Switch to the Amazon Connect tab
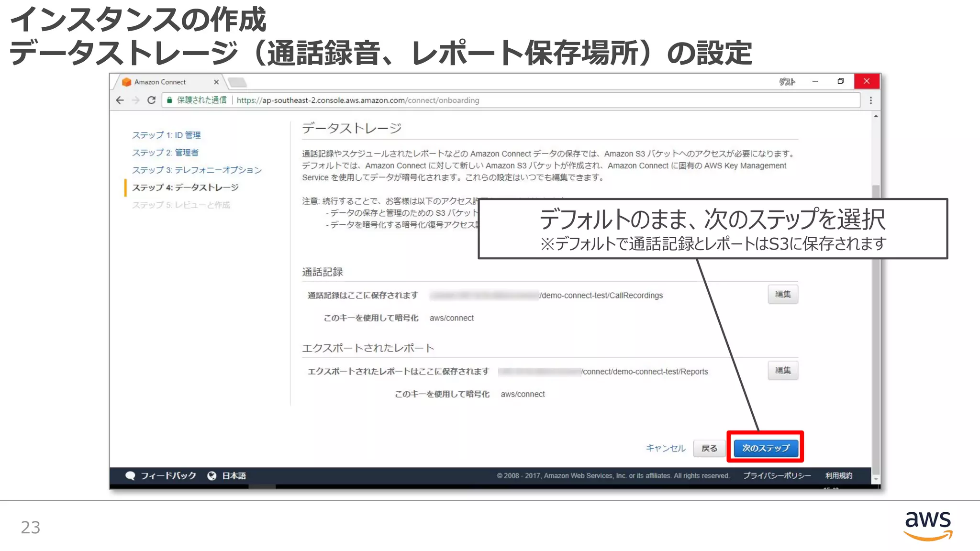Screen dimensions: 980x551 coord(160,82)
